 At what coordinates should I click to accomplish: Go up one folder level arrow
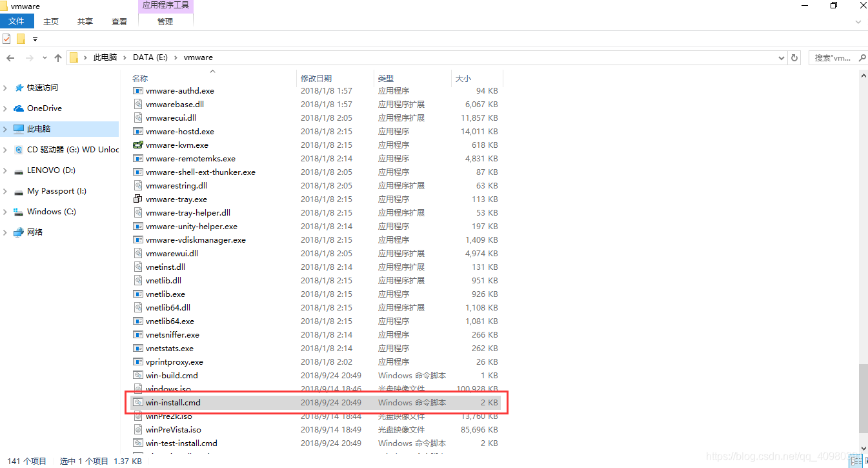click(x=58, y=58)
